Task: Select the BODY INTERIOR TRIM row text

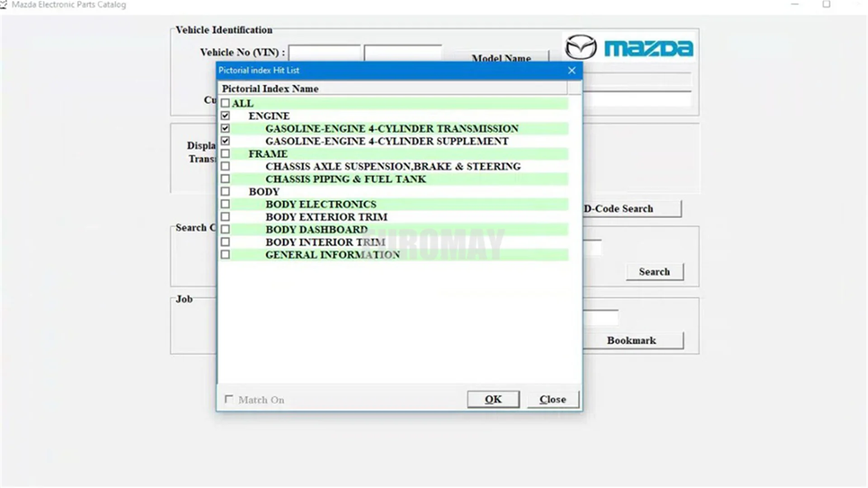Action: [325, 242]
